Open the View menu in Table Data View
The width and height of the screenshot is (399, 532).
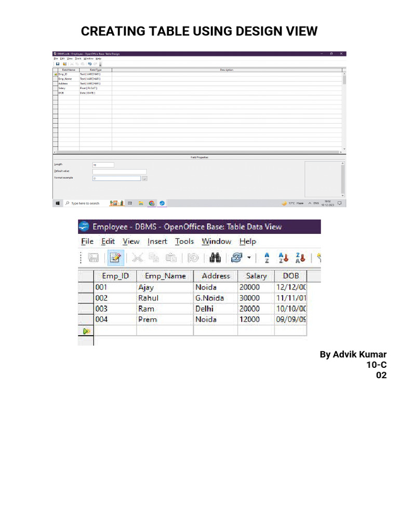pos(131,241)
